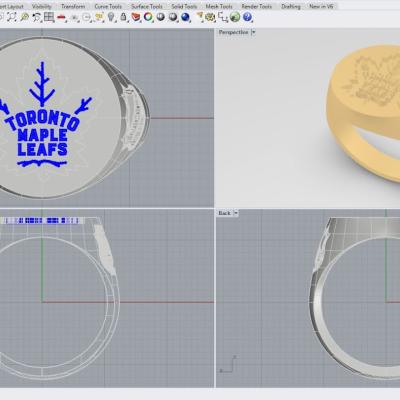Open the color wheel material icon
The image size is (400, 400).
click(148, 17)
